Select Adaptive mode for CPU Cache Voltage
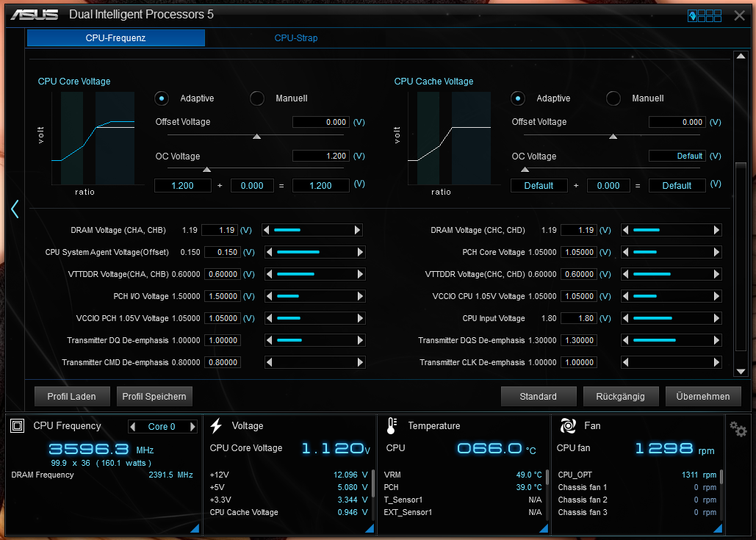The width and height of the screenshot is (756, 540). 518,98
